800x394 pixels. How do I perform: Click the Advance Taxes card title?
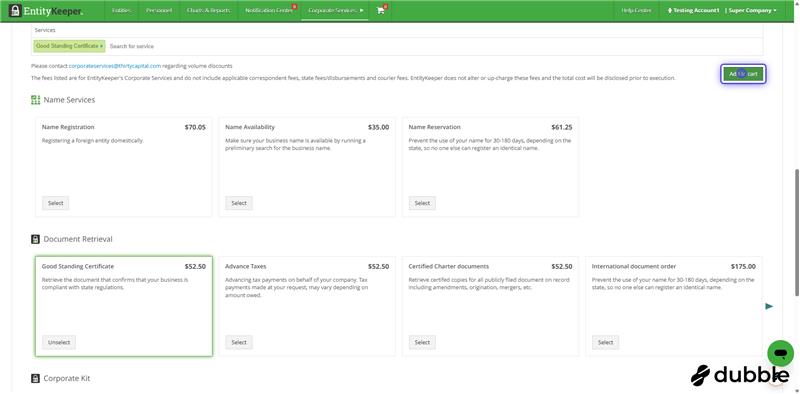(x=245, y=266)
